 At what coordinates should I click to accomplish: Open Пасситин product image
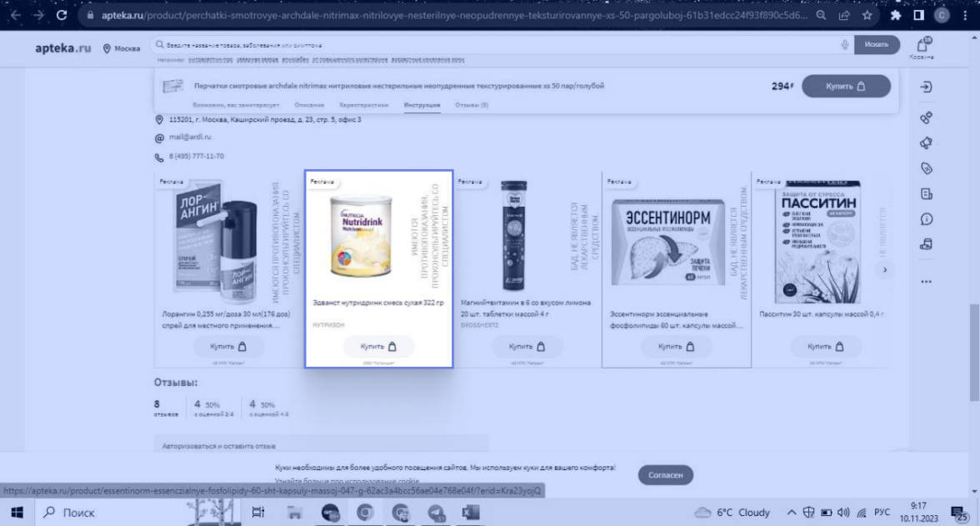(817, 242)
